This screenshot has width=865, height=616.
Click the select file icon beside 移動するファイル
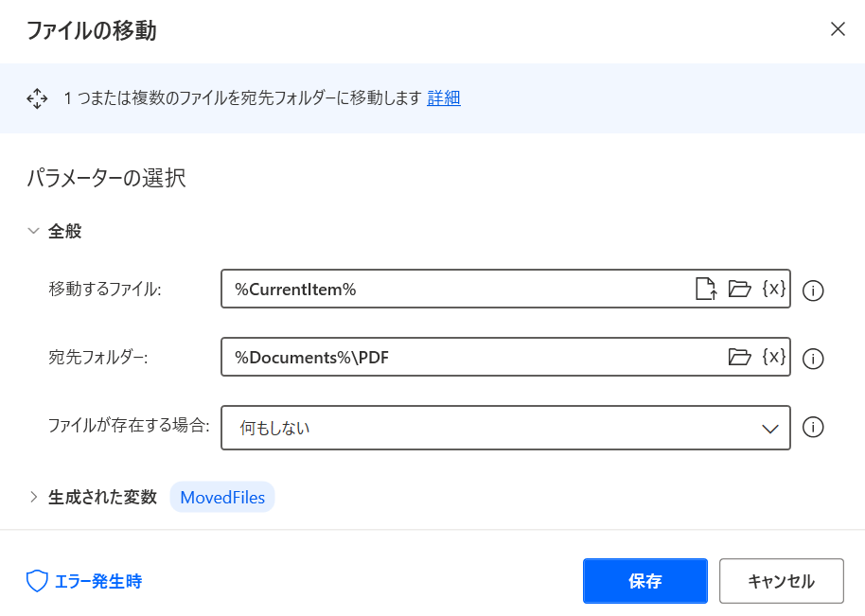coord(706,290)
